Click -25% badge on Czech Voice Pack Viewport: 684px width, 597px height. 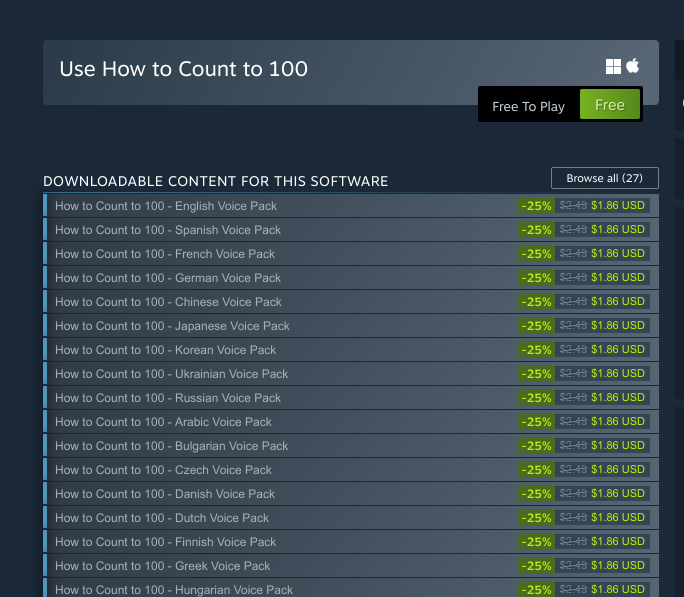click(x=537, y=470)
